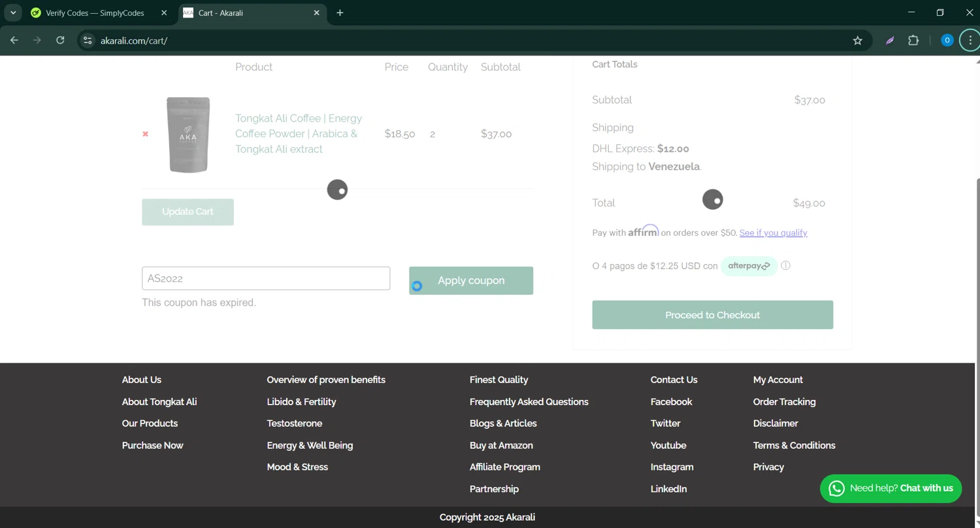This screenshot has width=980, height=528.
Task: Open the Afterpay info circle icon
Action: [785, 265]
